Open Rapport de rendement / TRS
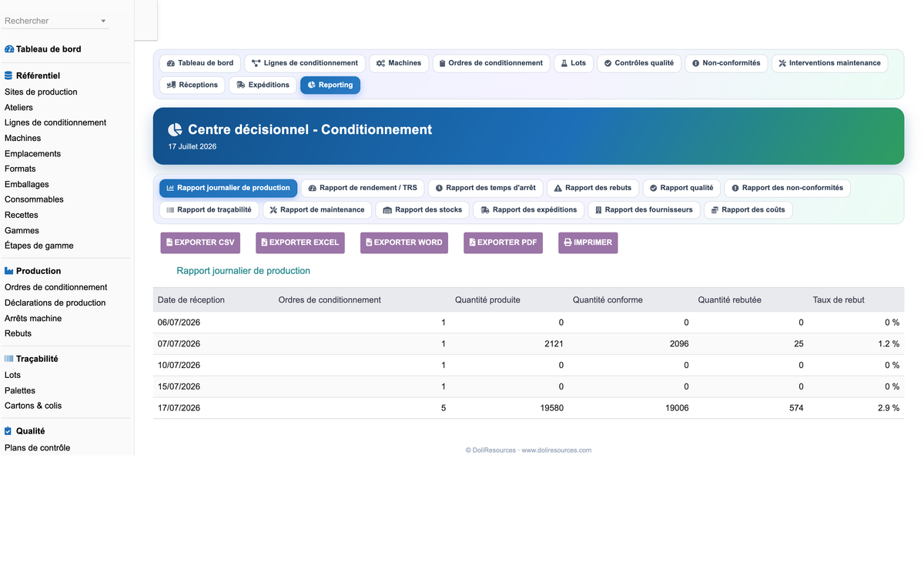This screenshot has width=924, height=572. pyautogui.click(x=362, y=188)
